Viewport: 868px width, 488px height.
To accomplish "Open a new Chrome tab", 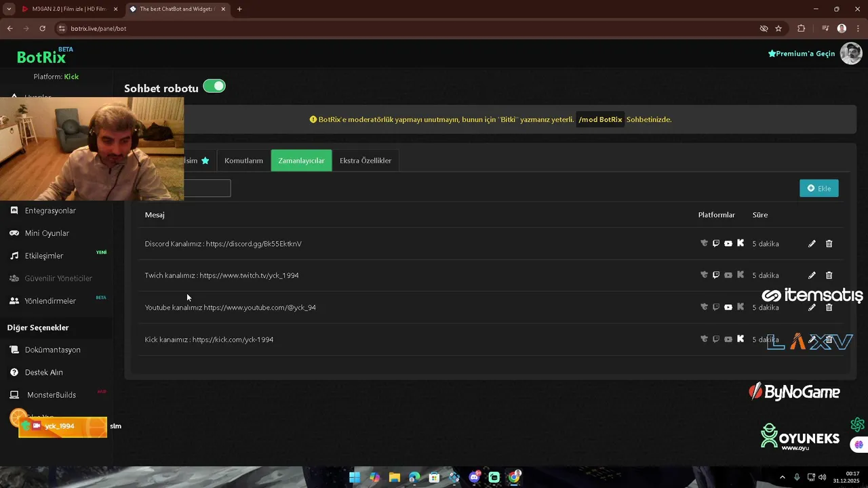I will click(x=239, y=9).
